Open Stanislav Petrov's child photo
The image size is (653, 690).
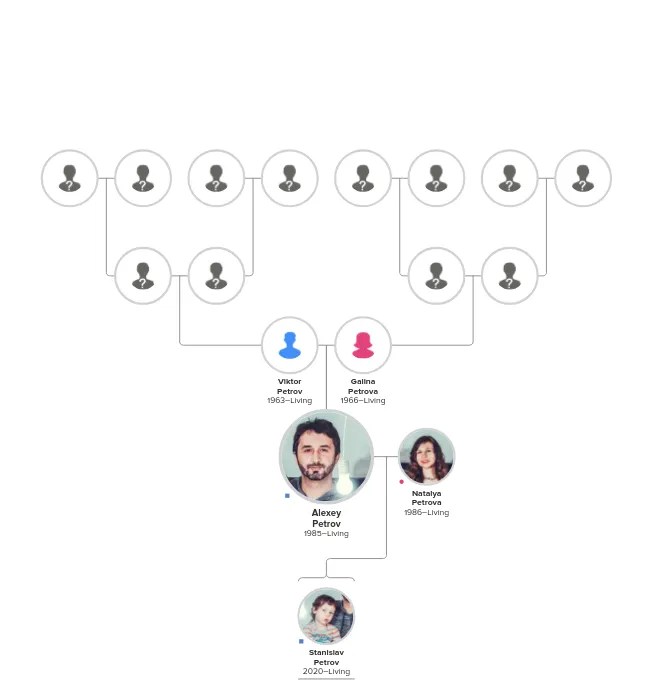326,616
